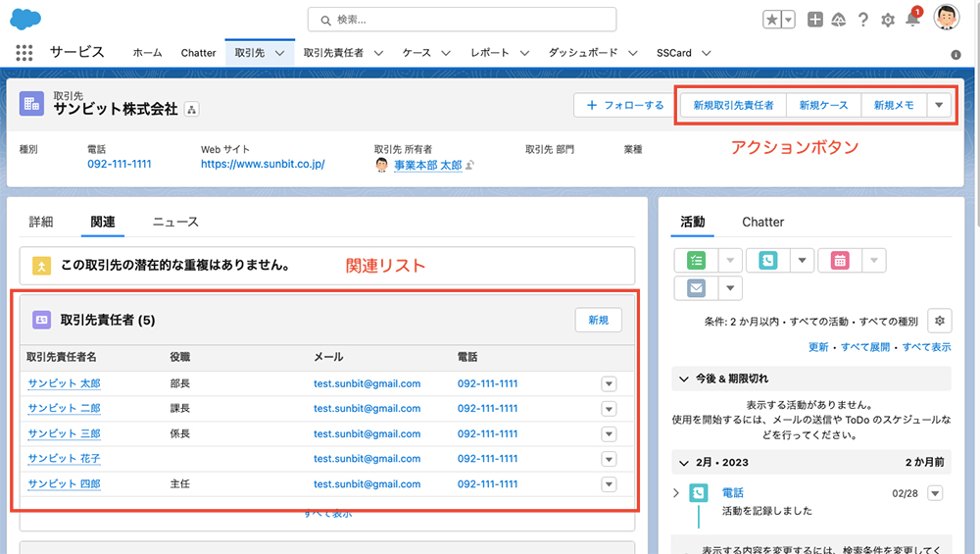This screenshot has height=554, width=980.
Task: Click the 取引先責任者 related list icon
Action: click(41, 320)
